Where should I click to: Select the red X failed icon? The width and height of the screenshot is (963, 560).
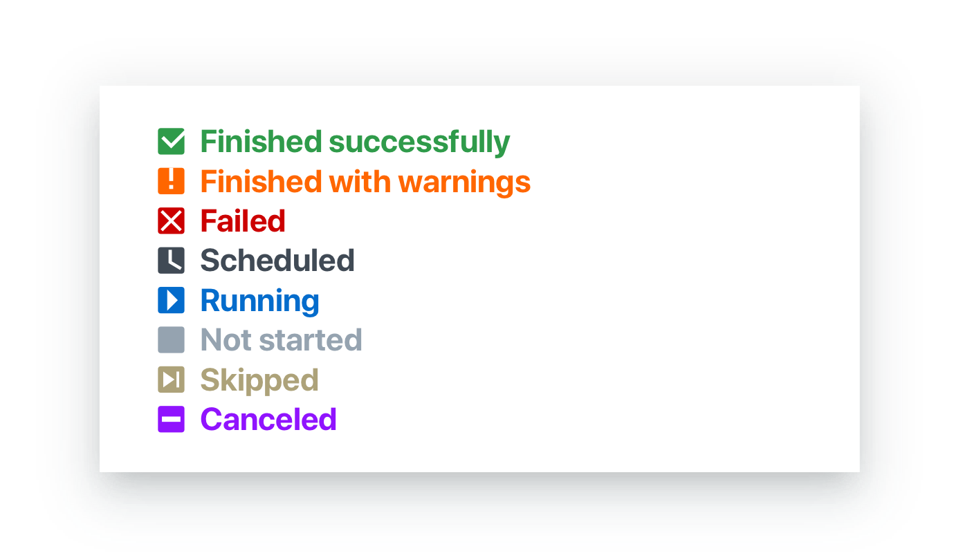tap(171, 221)
